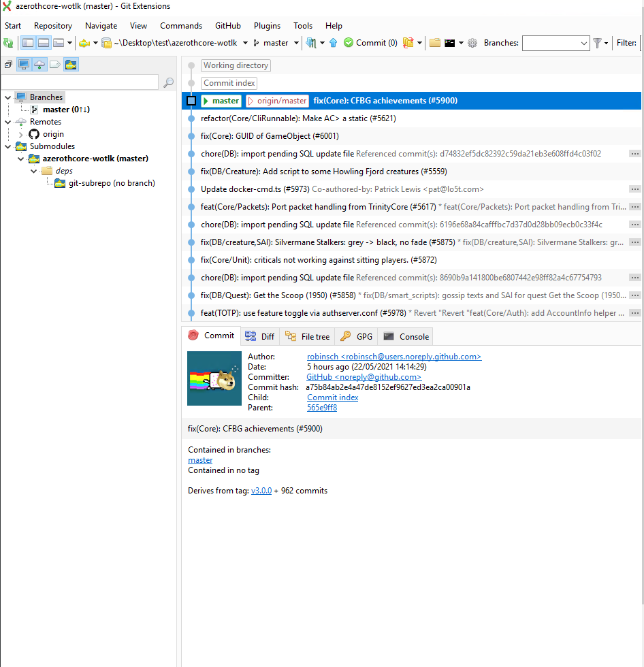This screenshot has width=644, height=667.
Task: Open the Console tab
Action: (x=406, y=336)
